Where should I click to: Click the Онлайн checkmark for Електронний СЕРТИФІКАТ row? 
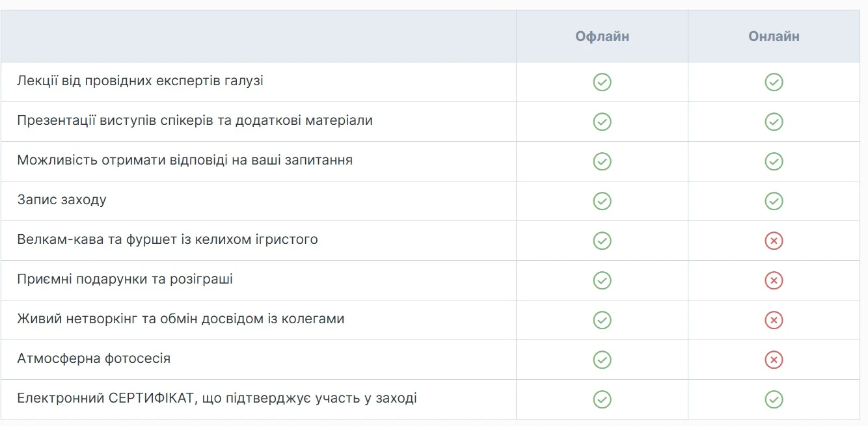coord(774,399)
